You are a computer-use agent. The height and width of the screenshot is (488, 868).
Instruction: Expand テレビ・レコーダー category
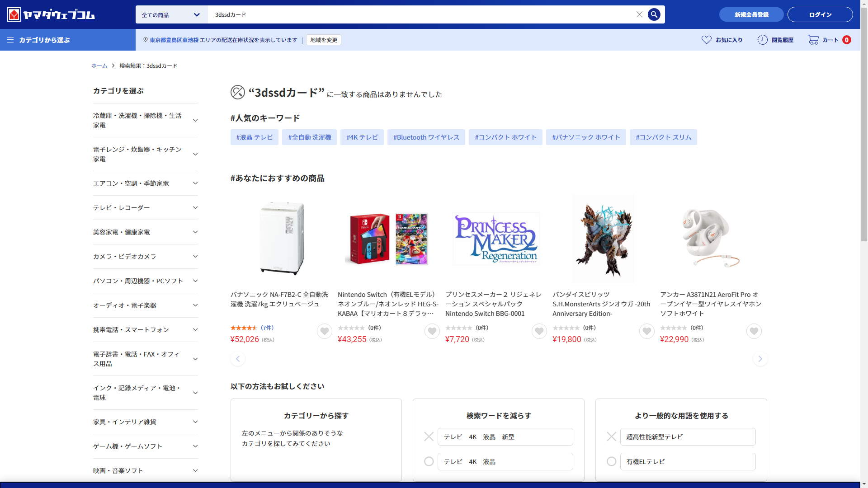click(x=195, y=208)
